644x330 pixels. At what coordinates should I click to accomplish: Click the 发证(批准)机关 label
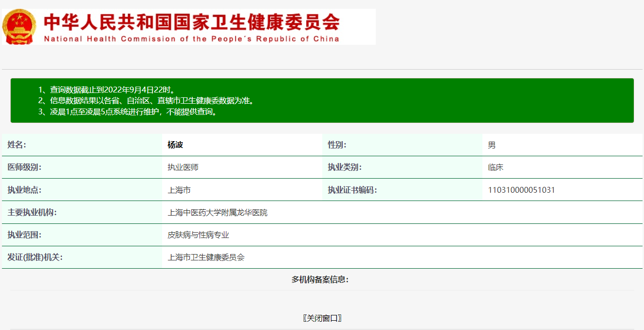point(35,257)
